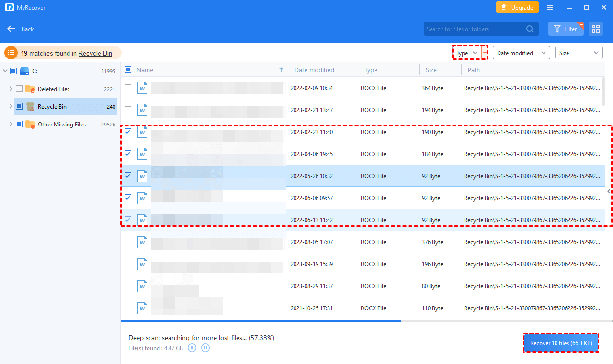Click the orange list matches icon
The image size is (613, 364).
tap(11, 53)
